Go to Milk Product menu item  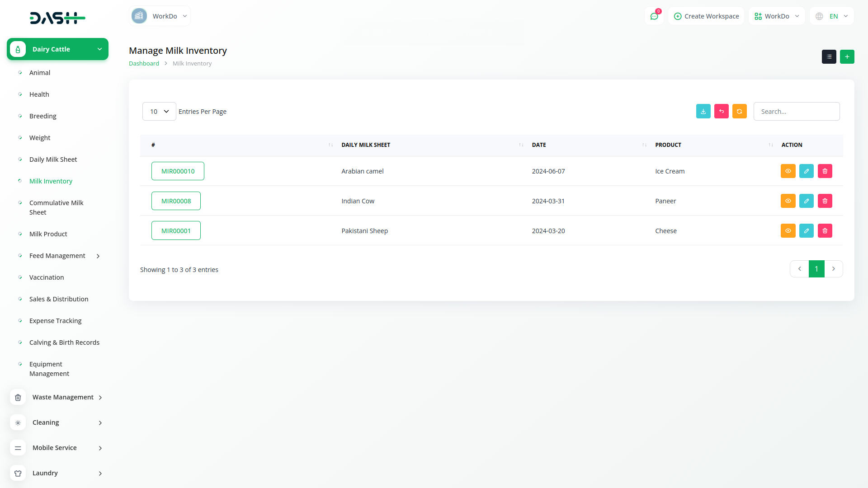[x=48, y=234]
